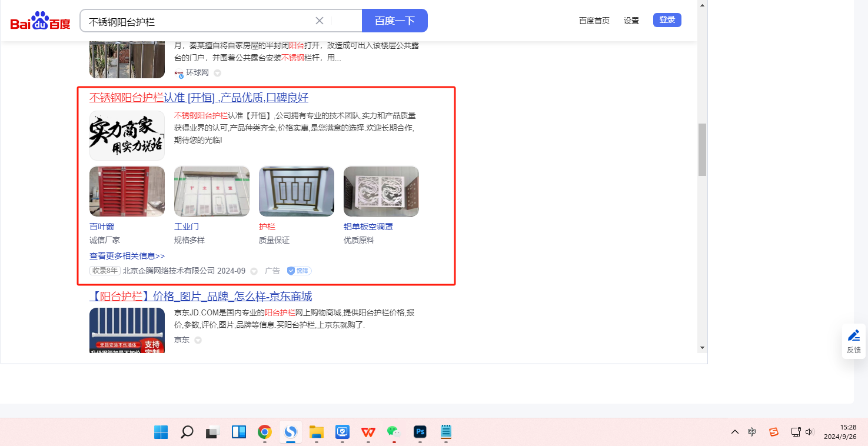
Task: Open the blue shield monitor app in taskbar
Action: (x=342, y=432)
